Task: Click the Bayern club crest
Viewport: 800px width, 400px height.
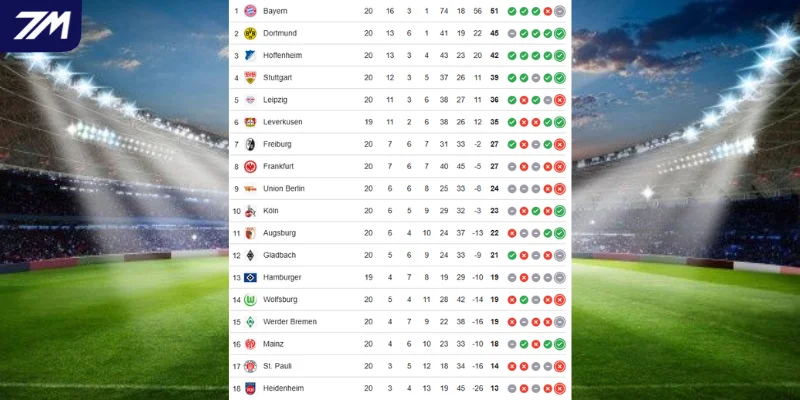Action: click(x=250, y=11)
